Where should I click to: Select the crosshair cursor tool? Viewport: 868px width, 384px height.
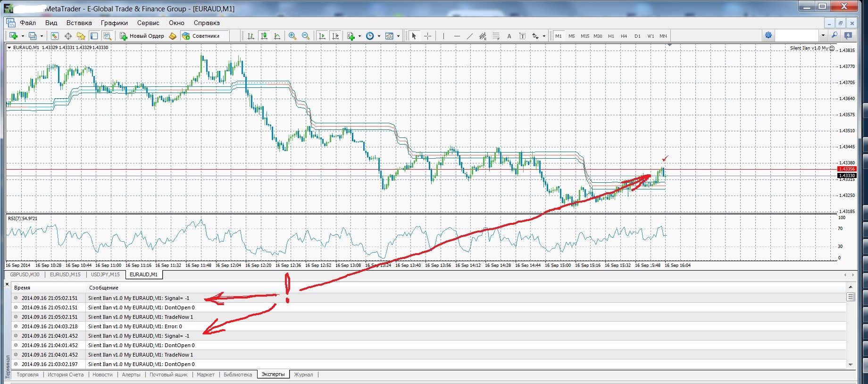[428, 36]
